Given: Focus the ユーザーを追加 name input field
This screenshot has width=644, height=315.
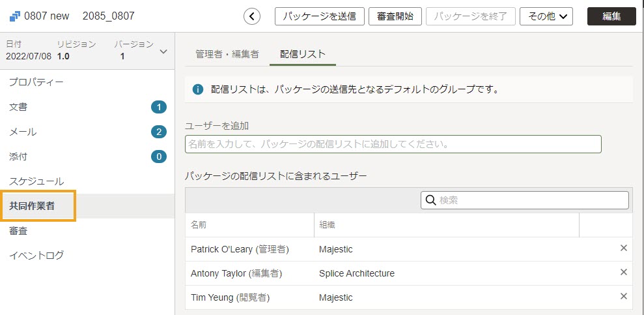Looking at the screenshot, I should click(393, 144).
